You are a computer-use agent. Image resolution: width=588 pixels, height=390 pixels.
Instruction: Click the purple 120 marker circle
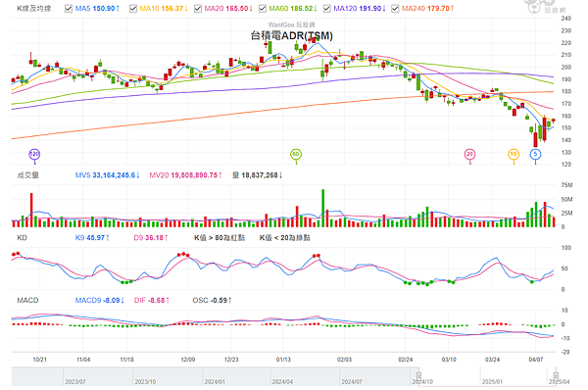pyautogui.click(x=34, y=154)
